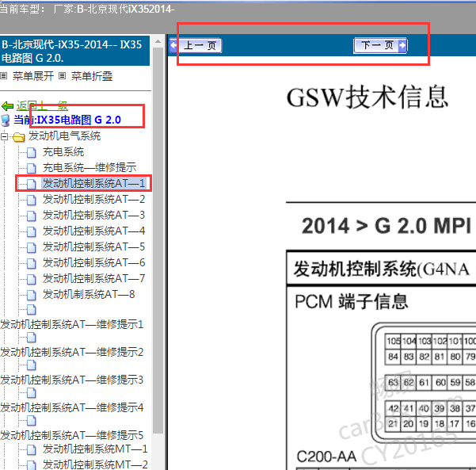This screenshot has height=470, width=476.
Task: Click the sidebar vertical scrollbar thumb
Action: tap(158, 240)
